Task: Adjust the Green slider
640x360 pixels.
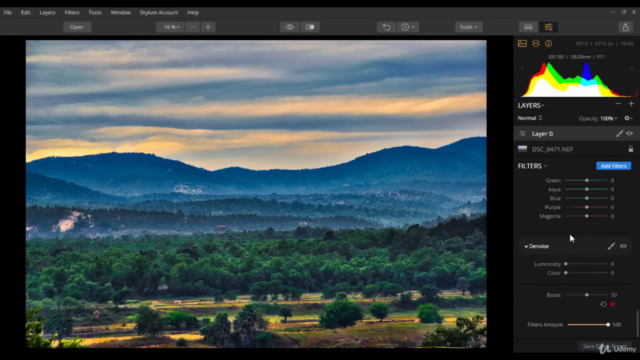Action: tap(587, 180)
